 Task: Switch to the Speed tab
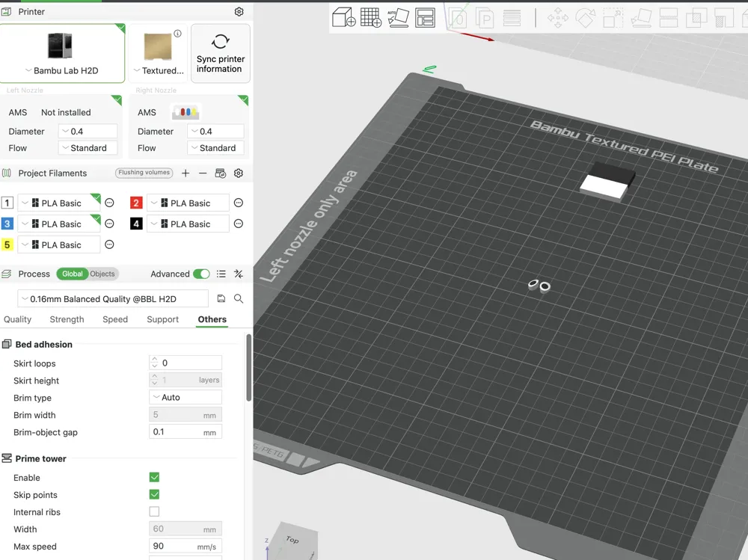115,319
